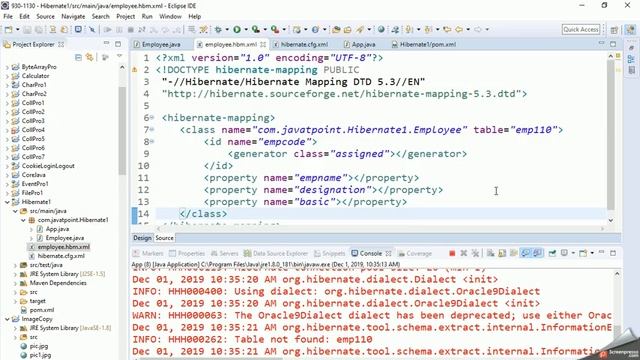The height and width of the screenshot is (360, 640).
Task: Click the Skip All Breakpoints icon
Action: 92,29
